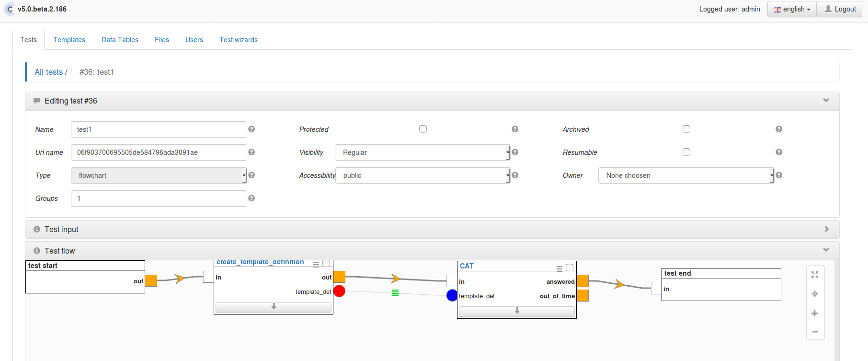Open the Visibility dropdown showing Regular

click(423, 152)
